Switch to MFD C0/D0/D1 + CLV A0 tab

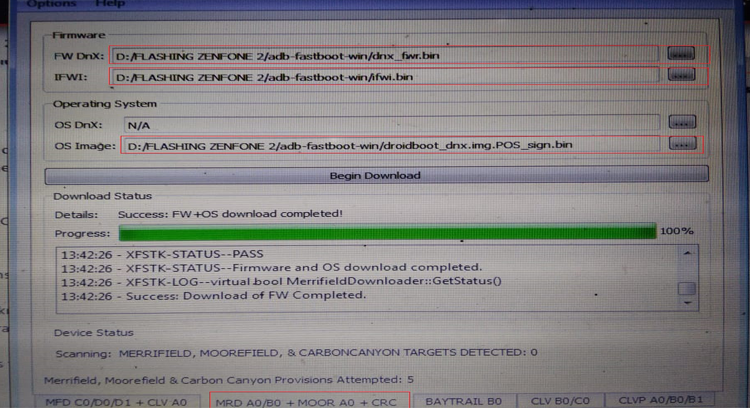(116, 401)
